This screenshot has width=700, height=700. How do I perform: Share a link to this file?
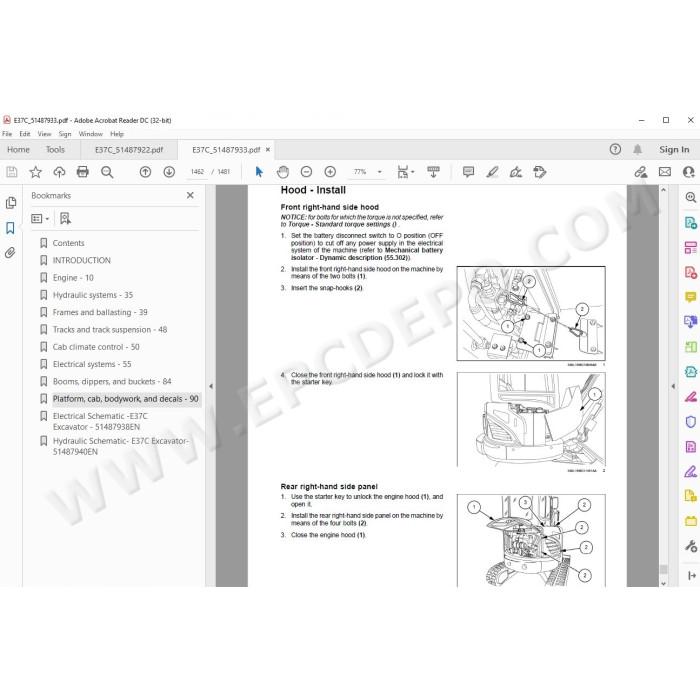(x=641, y=172)
